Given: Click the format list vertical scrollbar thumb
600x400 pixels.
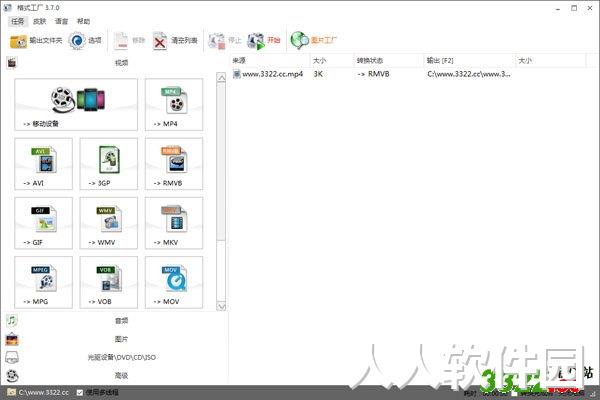Looking at the screenshot, I should click(221, 162).
